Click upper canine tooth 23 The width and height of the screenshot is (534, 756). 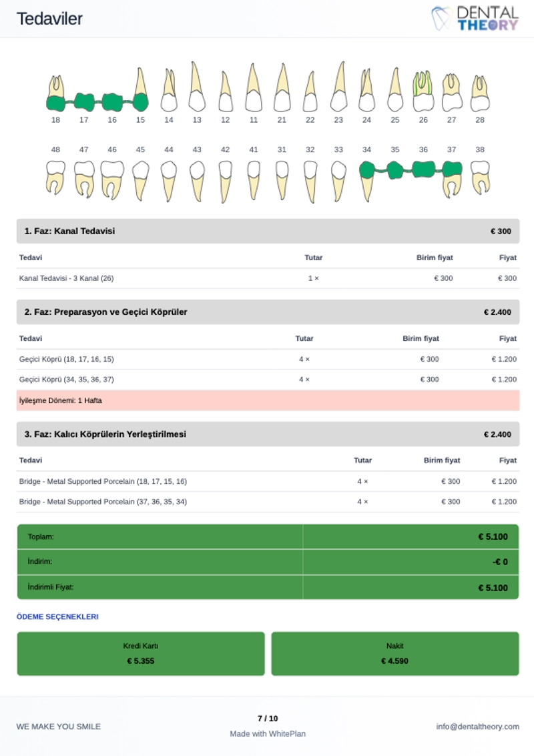coord(339,86)
